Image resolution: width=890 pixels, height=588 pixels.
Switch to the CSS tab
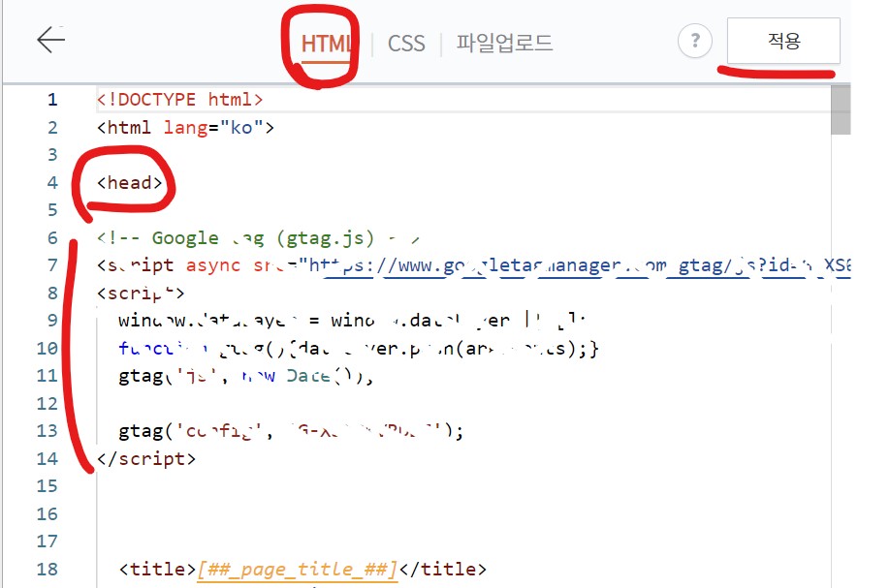pyautogui.click(x=406, y=44)
